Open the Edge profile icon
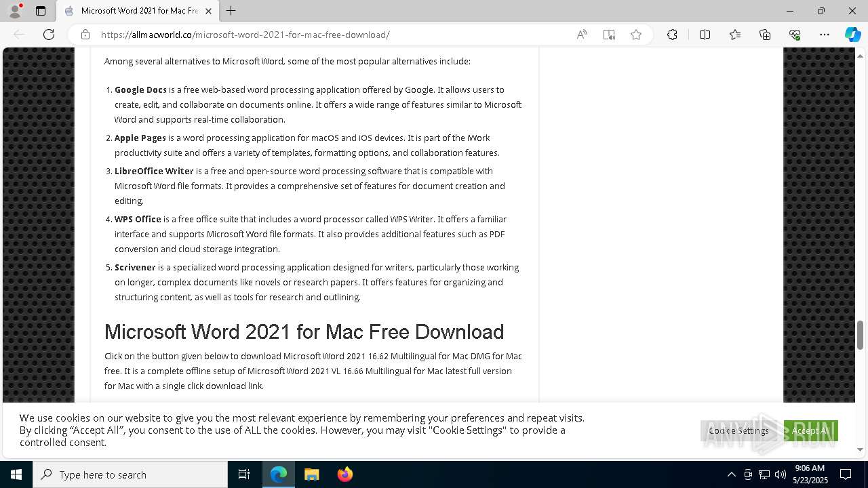 (x=15, y=11)
